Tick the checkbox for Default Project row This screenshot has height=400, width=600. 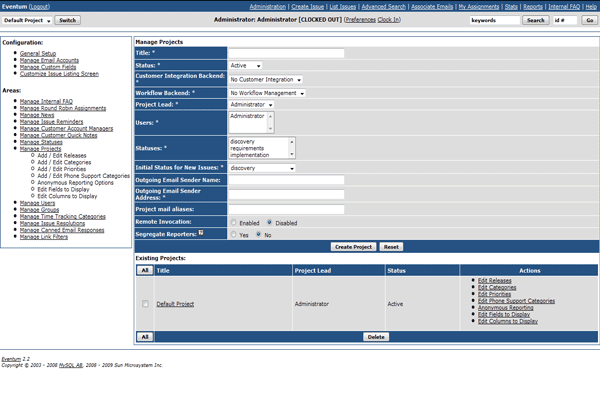tap(145, 304)
